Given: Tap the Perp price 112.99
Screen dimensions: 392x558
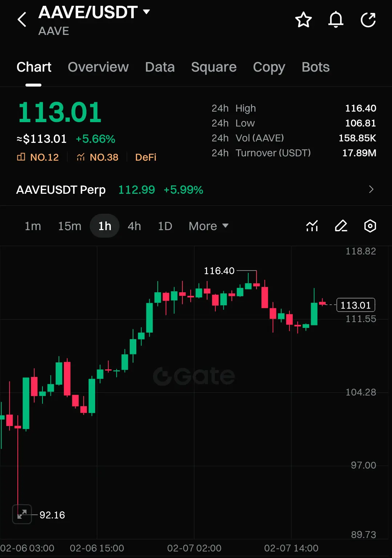Looking at the screenshot, I should (x=137, y=190).
